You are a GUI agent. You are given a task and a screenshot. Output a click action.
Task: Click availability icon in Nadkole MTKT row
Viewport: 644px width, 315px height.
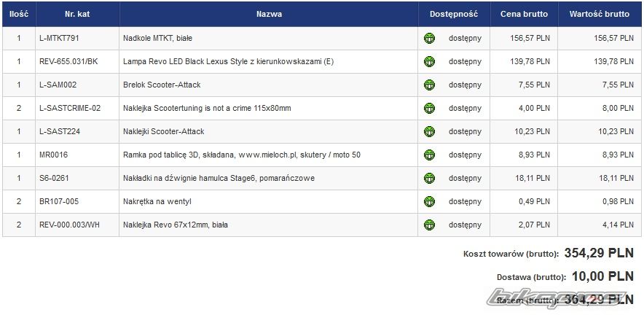point(429,39)
